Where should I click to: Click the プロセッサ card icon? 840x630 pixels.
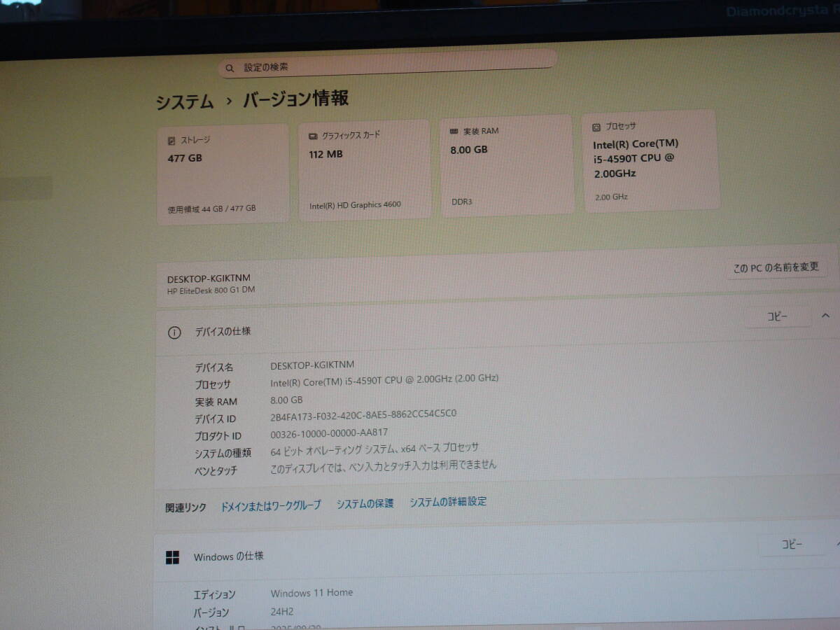(596, 127)
